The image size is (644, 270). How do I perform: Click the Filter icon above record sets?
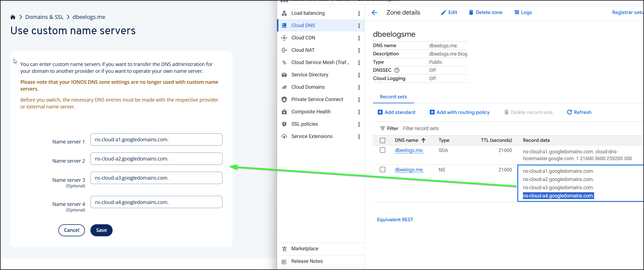point(382,128)
